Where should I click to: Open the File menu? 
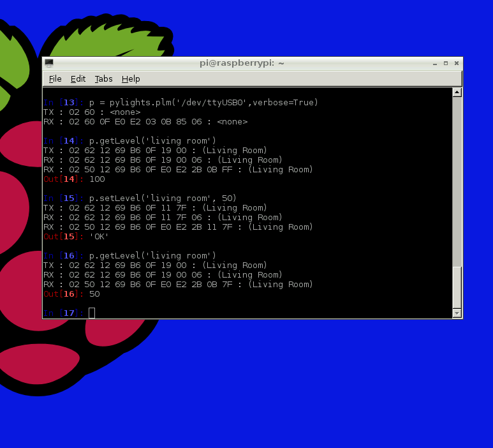55,78
